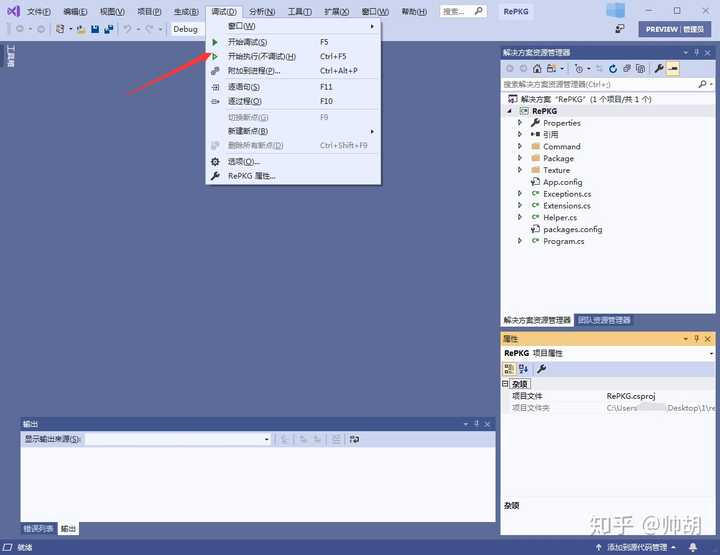Choose Attach to Process menu item
The image size is (720, 555).
point(293,71)
